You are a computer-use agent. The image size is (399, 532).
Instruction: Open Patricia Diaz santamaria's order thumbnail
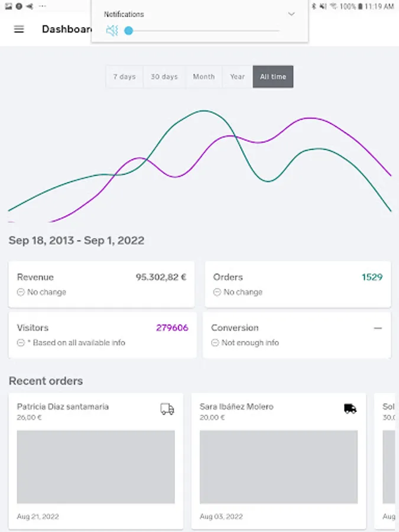tap(96, 467)
